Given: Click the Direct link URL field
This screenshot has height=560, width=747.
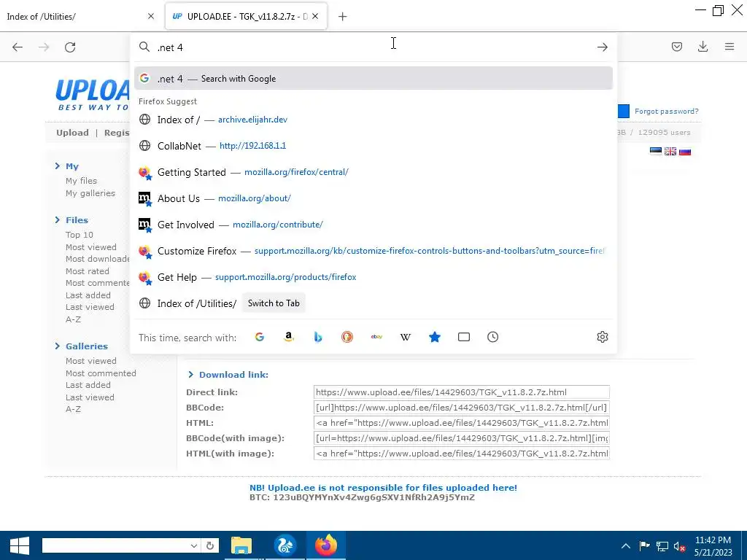Looking at the screenshot, I should pos(462,392).
